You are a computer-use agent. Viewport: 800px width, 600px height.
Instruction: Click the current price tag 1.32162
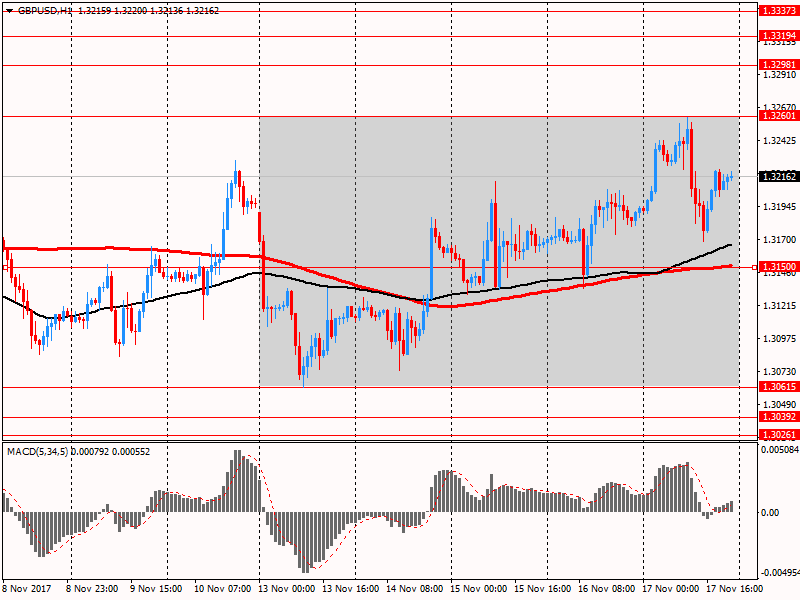coord(779,177)
